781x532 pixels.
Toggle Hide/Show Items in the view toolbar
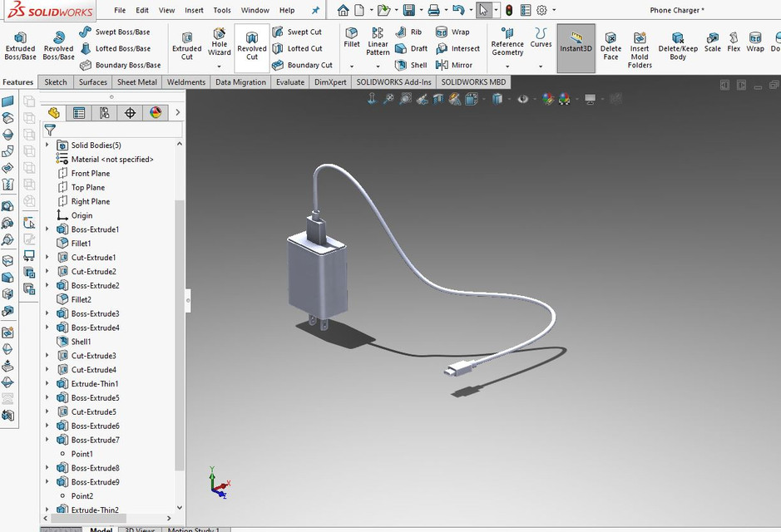tap(522, 98)
